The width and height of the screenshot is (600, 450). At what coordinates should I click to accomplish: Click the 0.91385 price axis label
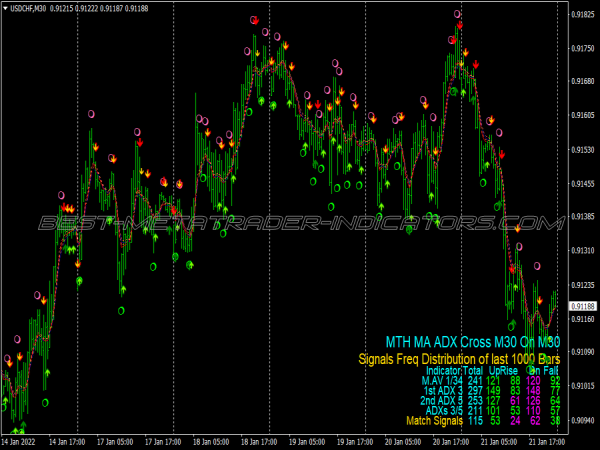coord(583,217)
